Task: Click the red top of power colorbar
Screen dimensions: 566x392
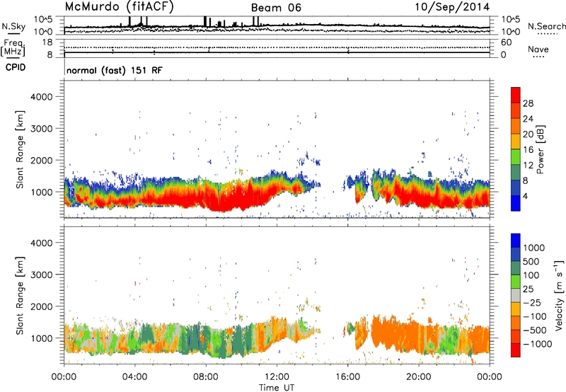Action: pos(516,95)
